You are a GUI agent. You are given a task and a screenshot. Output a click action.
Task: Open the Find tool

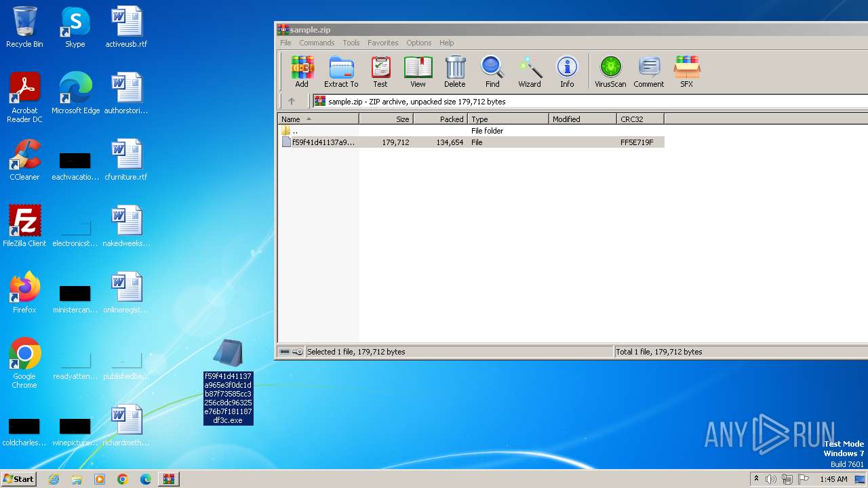492,72
